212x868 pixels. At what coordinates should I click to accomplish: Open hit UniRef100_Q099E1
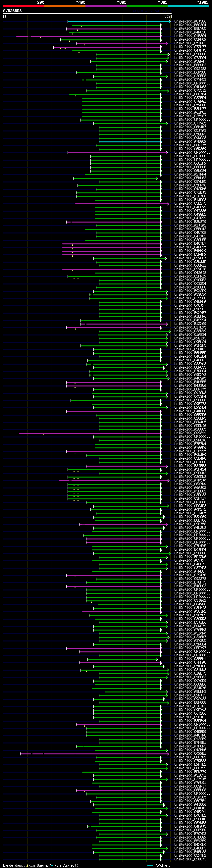pyautogui.click(x=190, y=754)
